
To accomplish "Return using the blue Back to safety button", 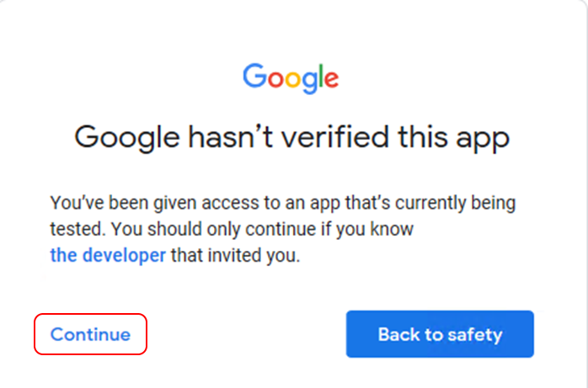I will tap(440, 334).
